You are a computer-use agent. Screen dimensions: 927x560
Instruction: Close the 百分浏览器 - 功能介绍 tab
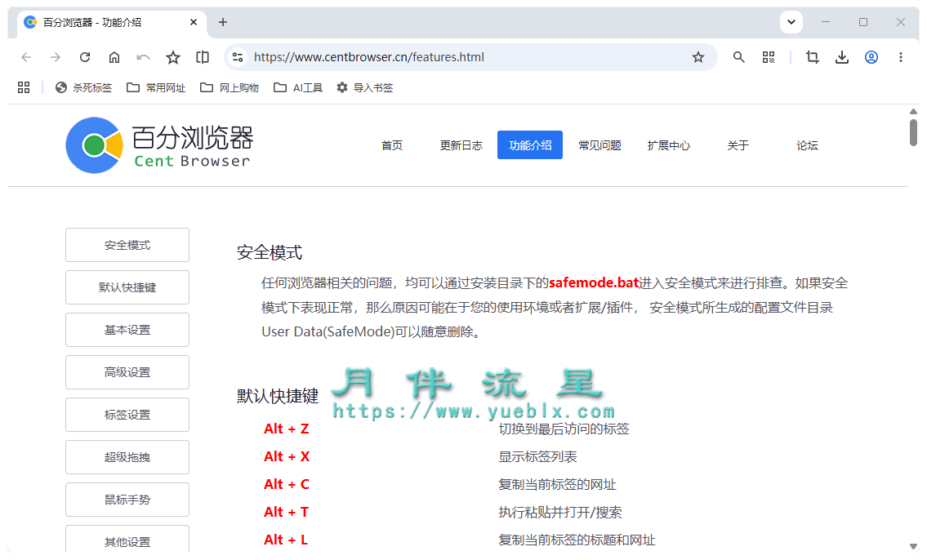[194, 22]
